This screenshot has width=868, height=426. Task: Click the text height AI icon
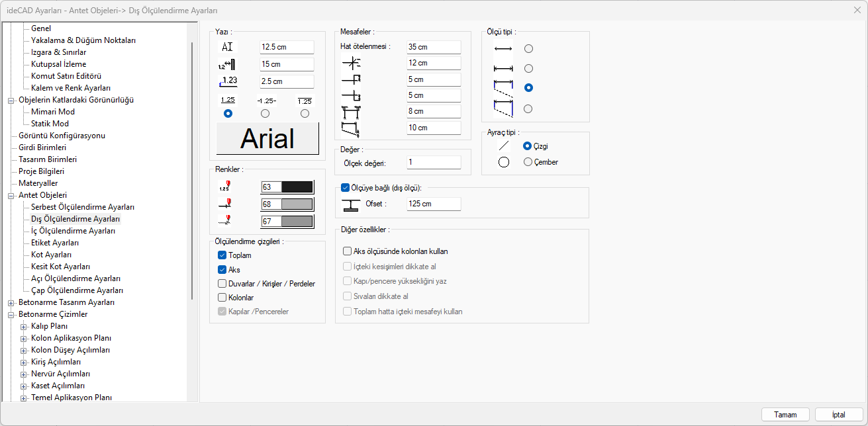(x=227, y=47)
